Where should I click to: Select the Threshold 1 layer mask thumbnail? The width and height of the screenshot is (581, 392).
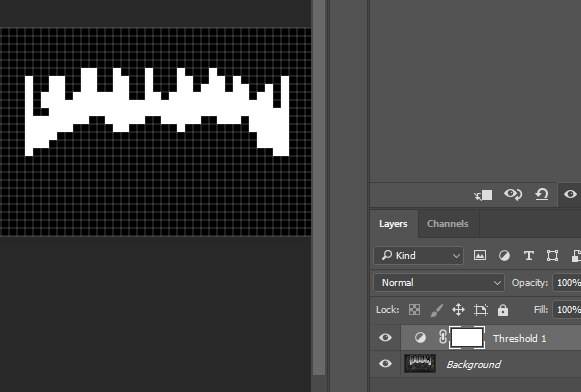point(467,338)
